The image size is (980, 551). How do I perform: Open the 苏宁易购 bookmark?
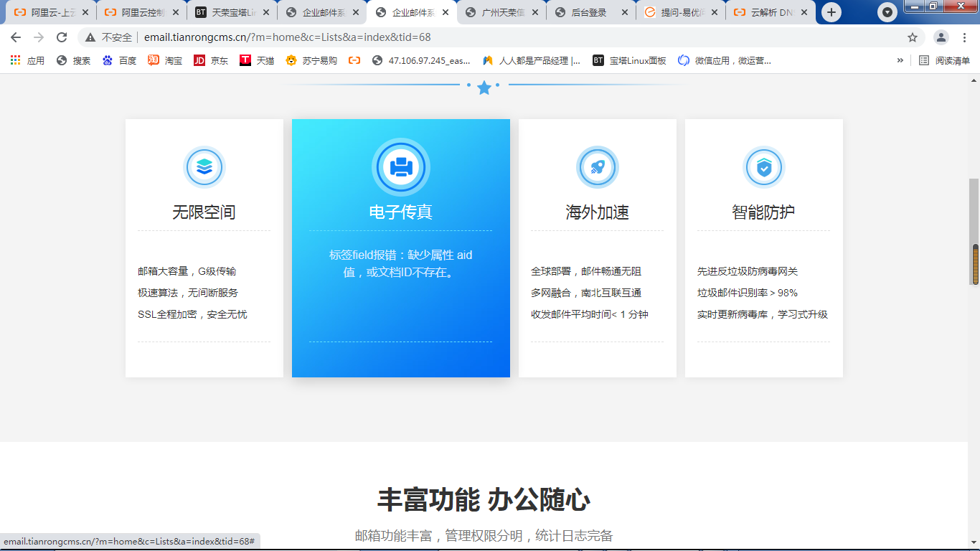(x=311, y=61)
